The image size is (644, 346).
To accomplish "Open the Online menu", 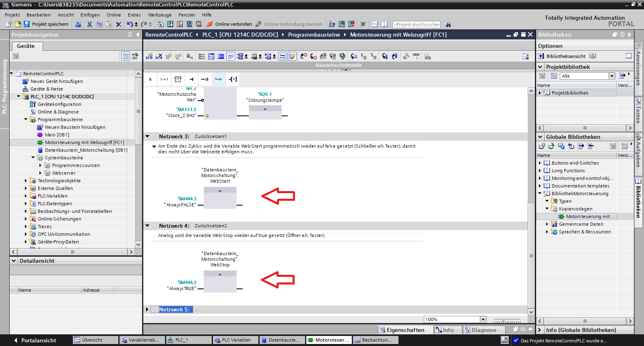I will 114,15.
